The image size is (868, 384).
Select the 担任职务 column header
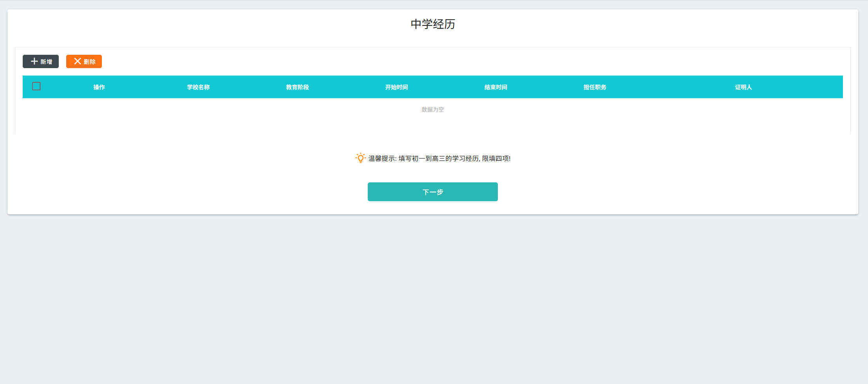[595, 87]
